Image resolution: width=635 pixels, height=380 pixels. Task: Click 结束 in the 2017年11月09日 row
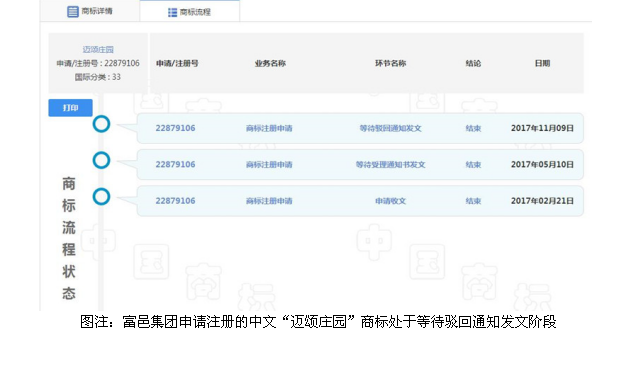473,128
